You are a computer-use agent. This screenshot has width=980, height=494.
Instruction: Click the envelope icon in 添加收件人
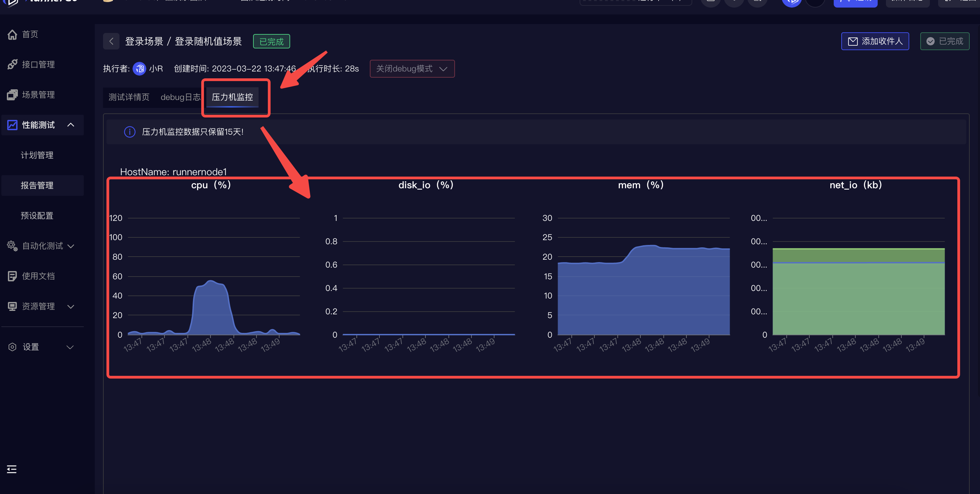853,41
